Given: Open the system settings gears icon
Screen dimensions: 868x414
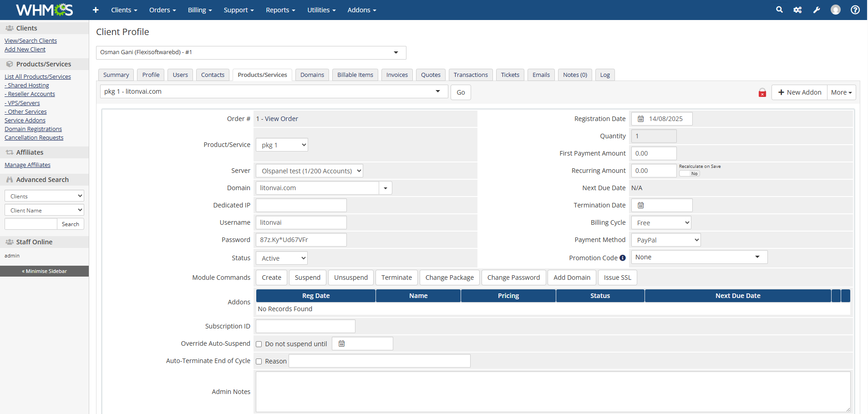Looking at the screenshot, I should pyautogui.click(x=797, y=10).
